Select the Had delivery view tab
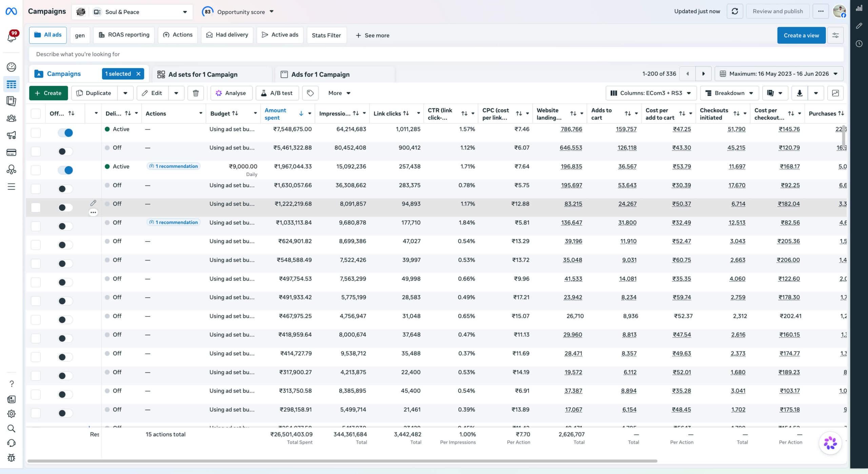This screenshot has width=868, height=474. [227, 35]
